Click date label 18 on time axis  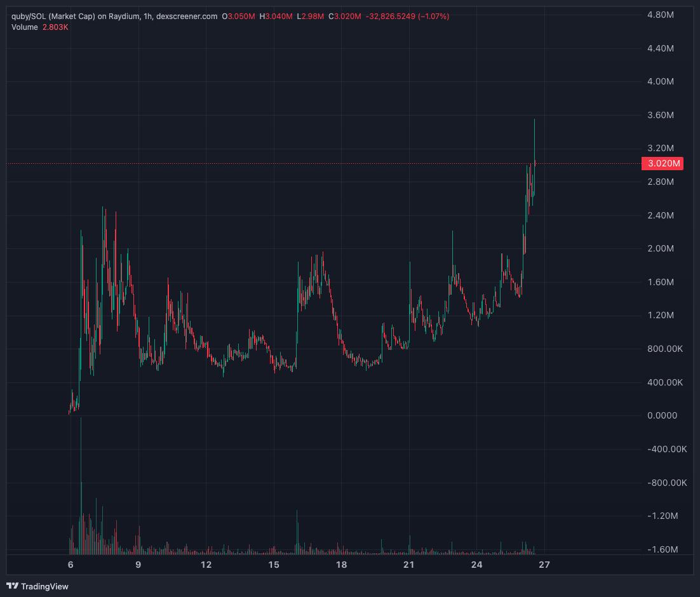[x=342, y=565]
